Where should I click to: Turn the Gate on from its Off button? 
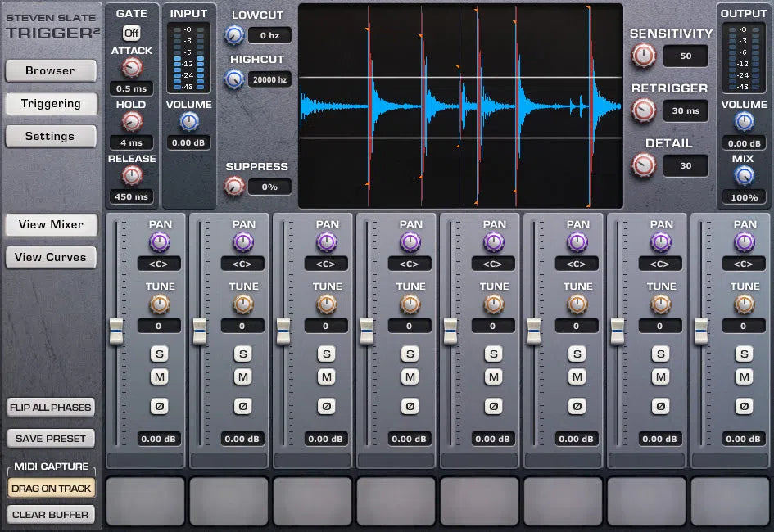point(131,33)
